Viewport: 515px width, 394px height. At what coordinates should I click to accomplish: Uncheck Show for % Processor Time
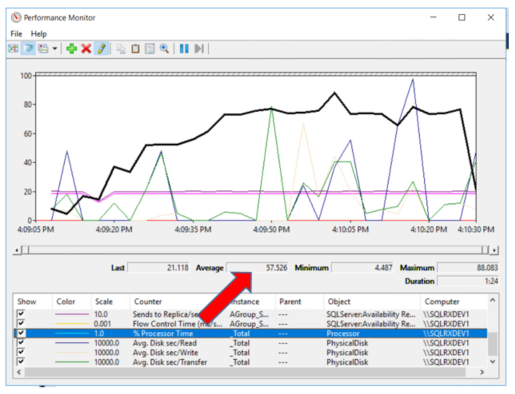pos(21,333)
